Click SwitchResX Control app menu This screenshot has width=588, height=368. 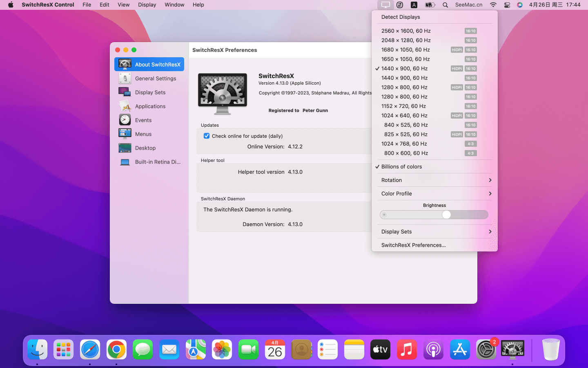[x=48, y=5]
